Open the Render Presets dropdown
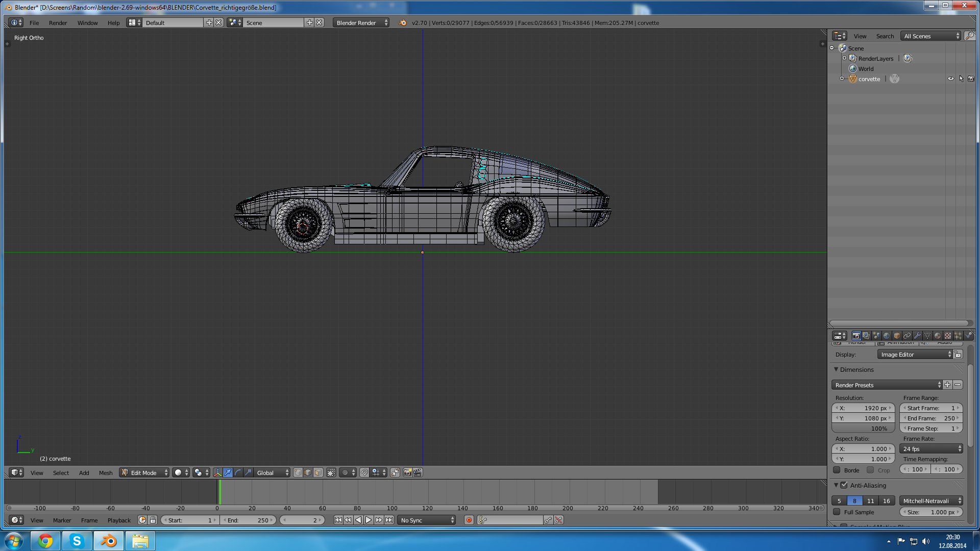 [x=887, y=385]
